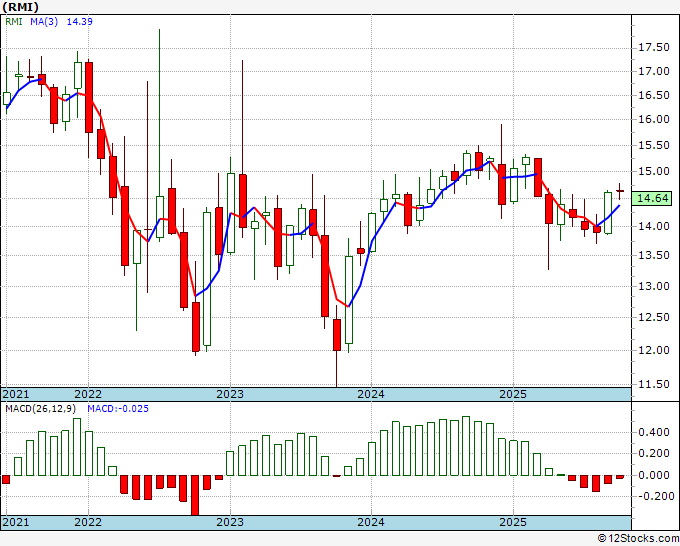This screenshot has width=680, height=546.
Task: Select the 2025 marker on price timeline
Action: (513, 394)
